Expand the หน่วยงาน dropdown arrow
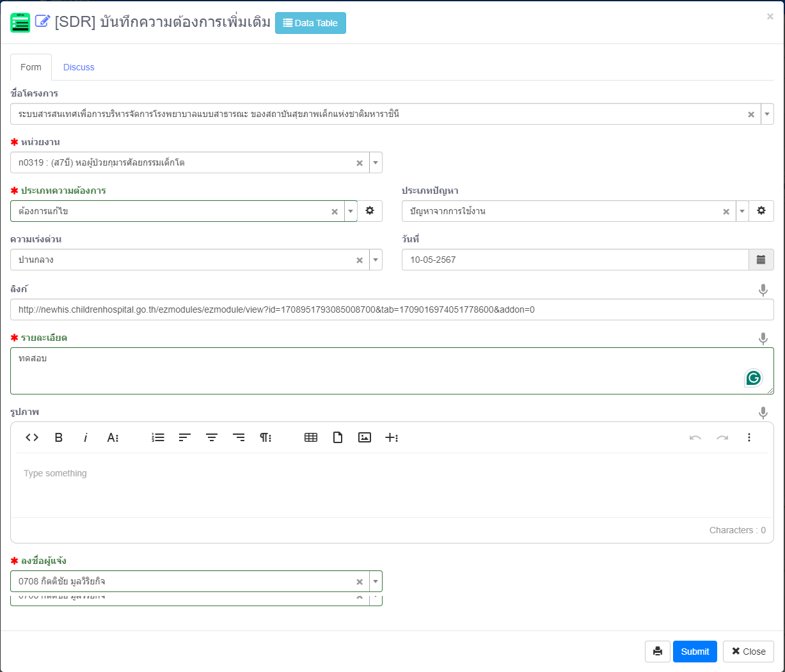785x672 pixels. point(376,162)
